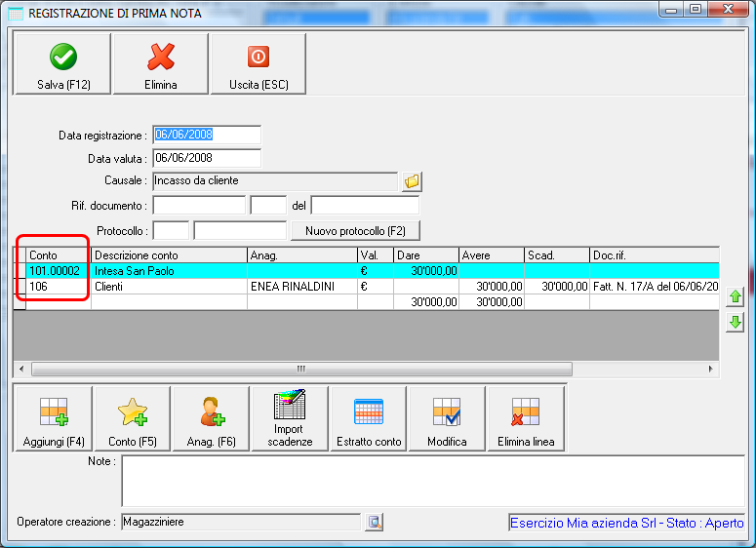
Task: Focus the Data valuta field
Action: [207, 158]
